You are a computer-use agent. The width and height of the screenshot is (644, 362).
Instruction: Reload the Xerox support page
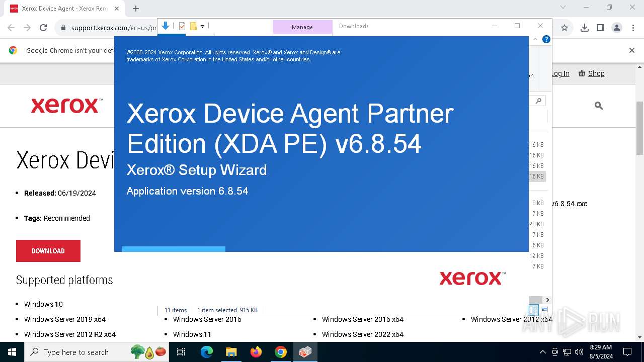pos(43,28)
